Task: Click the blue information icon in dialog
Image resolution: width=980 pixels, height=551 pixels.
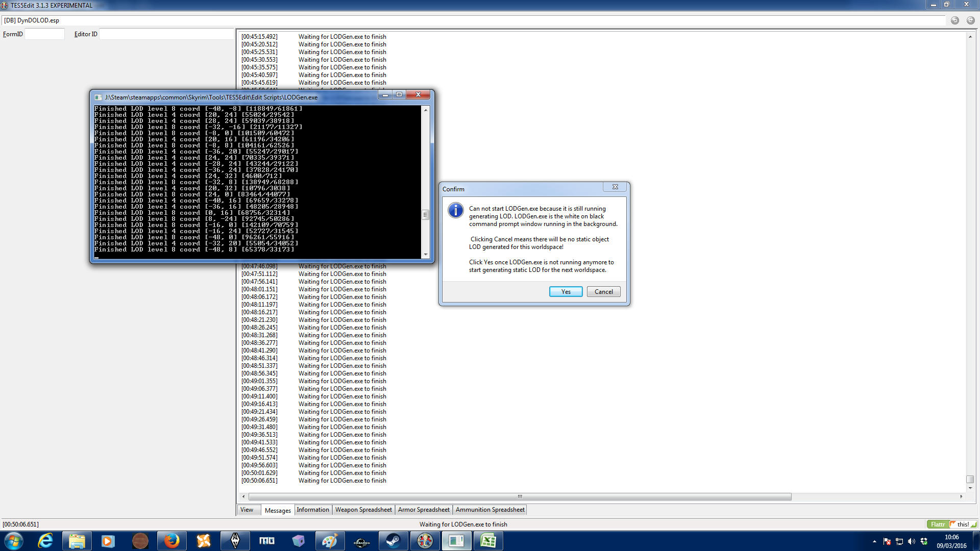Action: coord(455,210)
